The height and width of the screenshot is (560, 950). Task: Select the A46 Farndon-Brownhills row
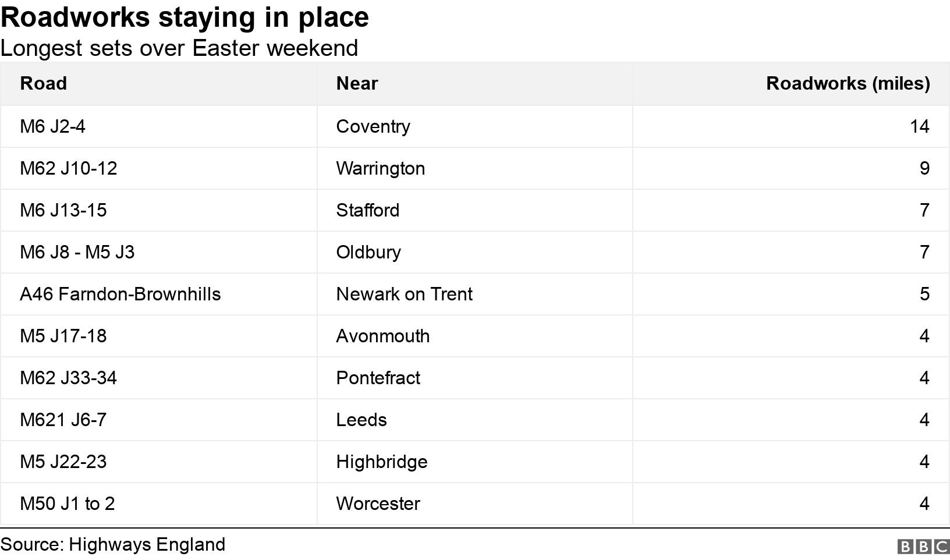point(475,294)
